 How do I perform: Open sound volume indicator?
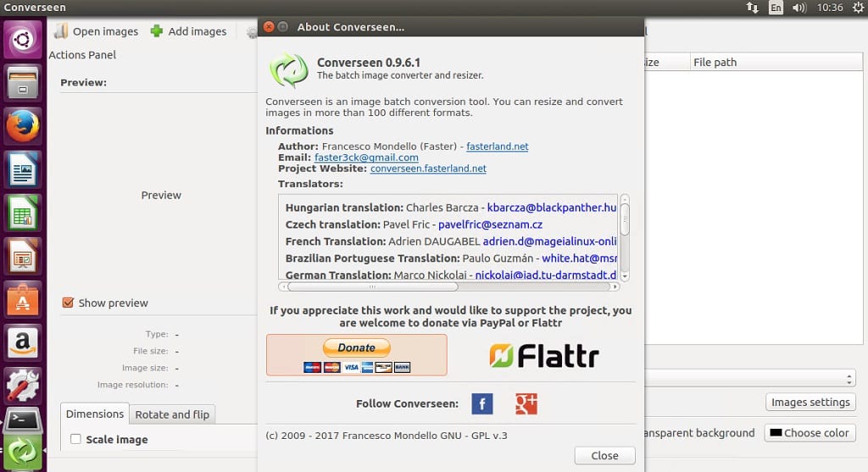click(799, 8)
